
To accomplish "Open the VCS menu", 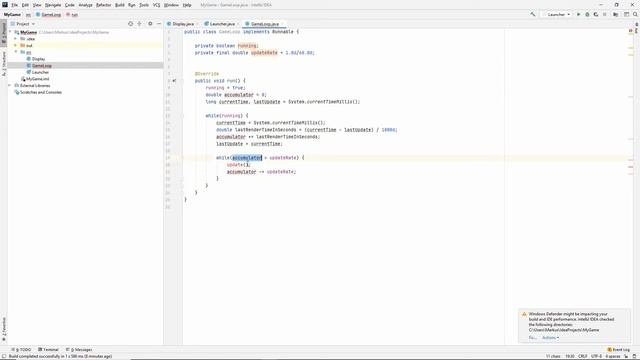I will 157,5.
